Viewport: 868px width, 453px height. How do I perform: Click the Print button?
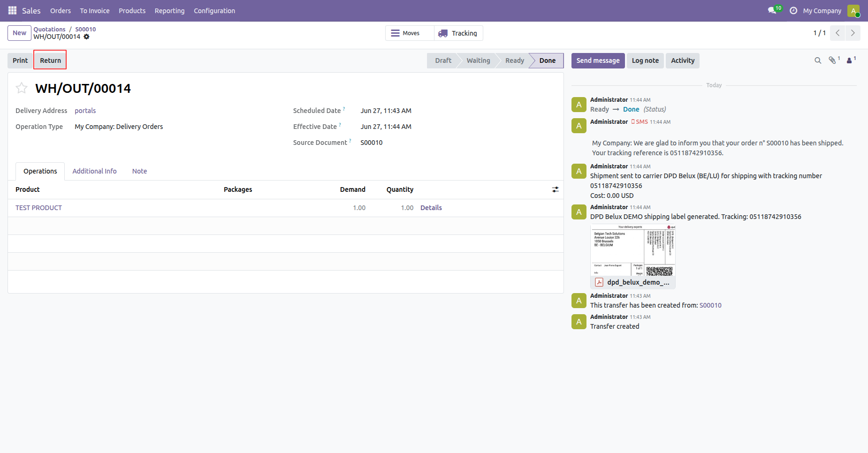20,60
